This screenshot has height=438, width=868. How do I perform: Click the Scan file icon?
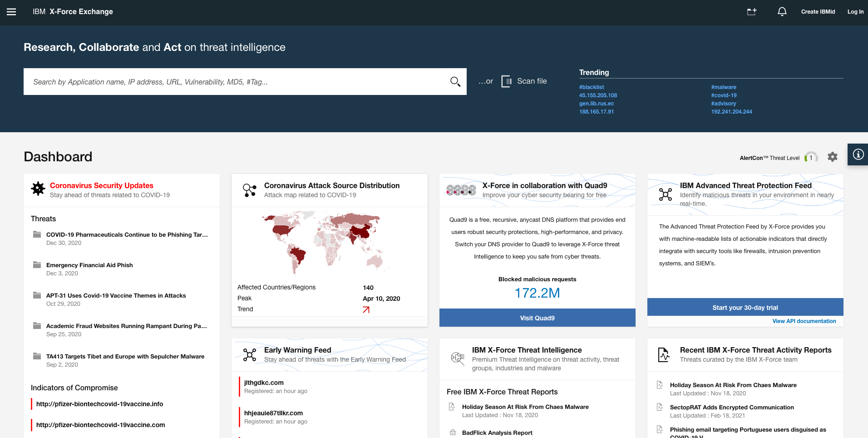click(506, 81)
